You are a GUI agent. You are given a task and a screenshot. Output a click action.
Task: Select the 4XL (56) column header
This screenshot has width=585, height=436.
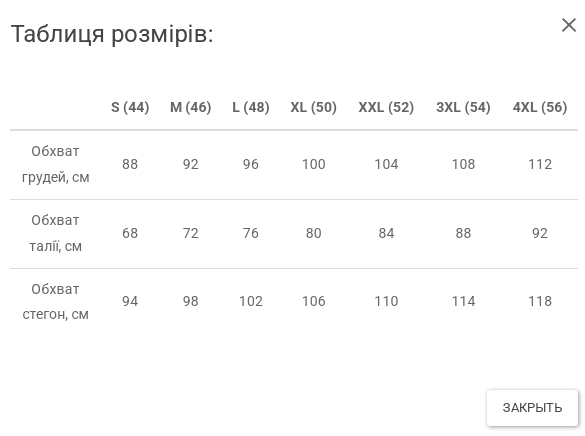pyautogui.click(x=540, y=107)
